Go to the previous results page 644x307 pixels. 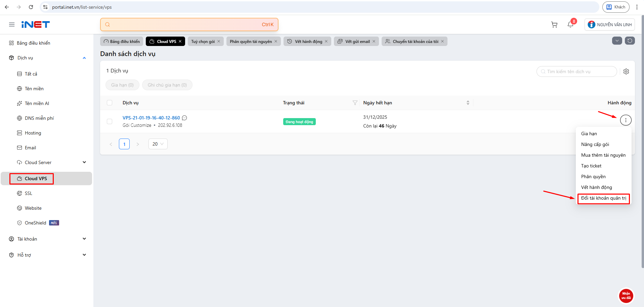click(x=111, y=144)
